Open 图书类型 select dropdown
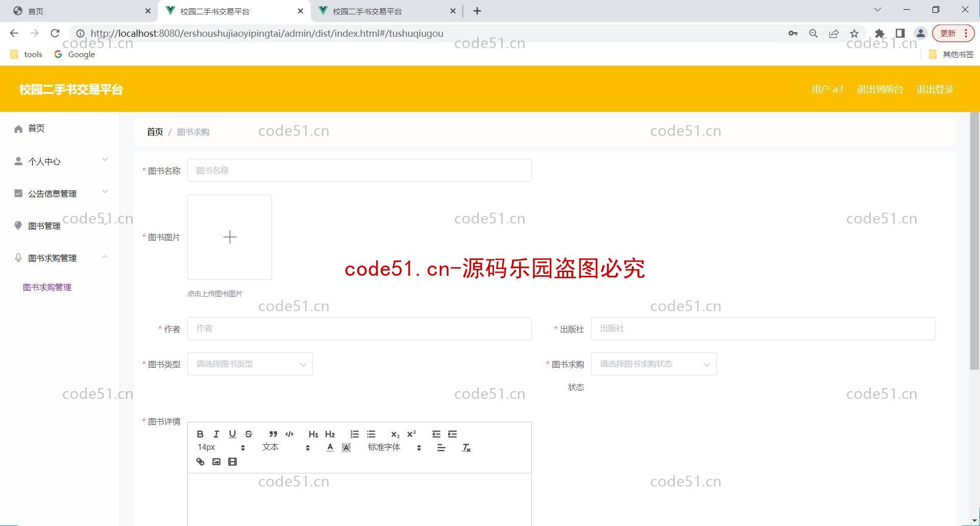This screenshot has width=980, height=526. point(250,364)
